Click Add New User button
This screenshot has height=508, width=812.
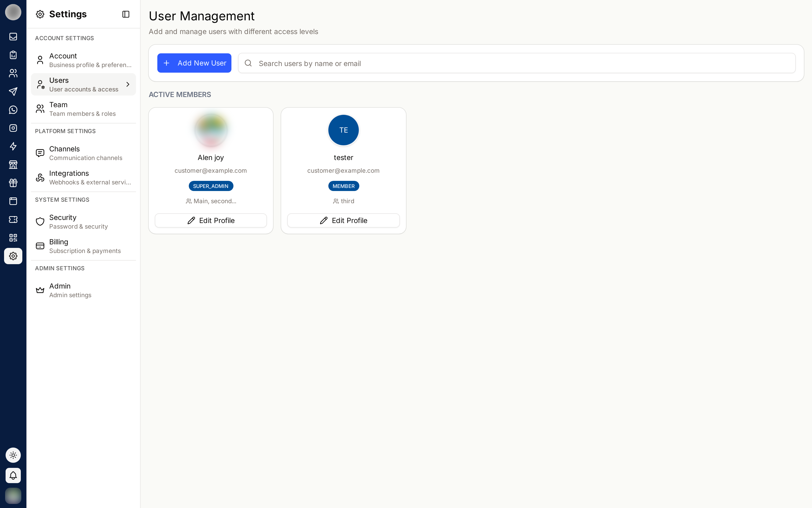pyautogui.click(x=194, y=63)
